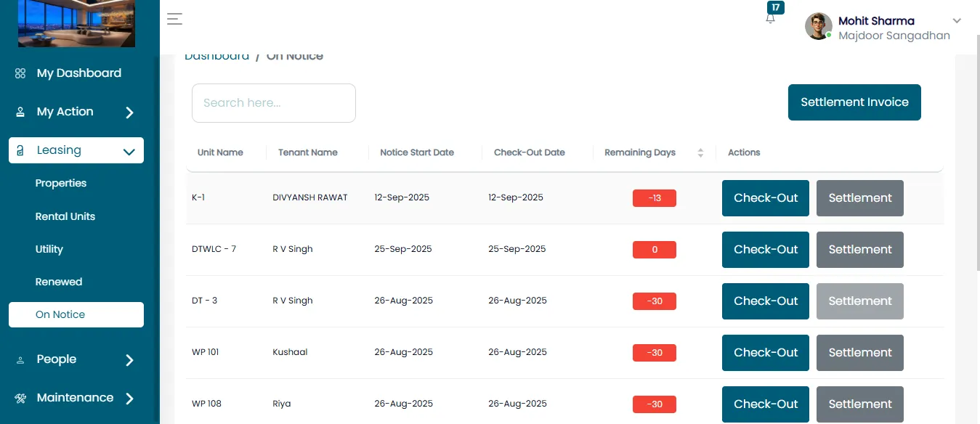Viewport: 980px width, 424px height.
Task: Click the Settlement Invoice button
Action: (x=854, y=102)
